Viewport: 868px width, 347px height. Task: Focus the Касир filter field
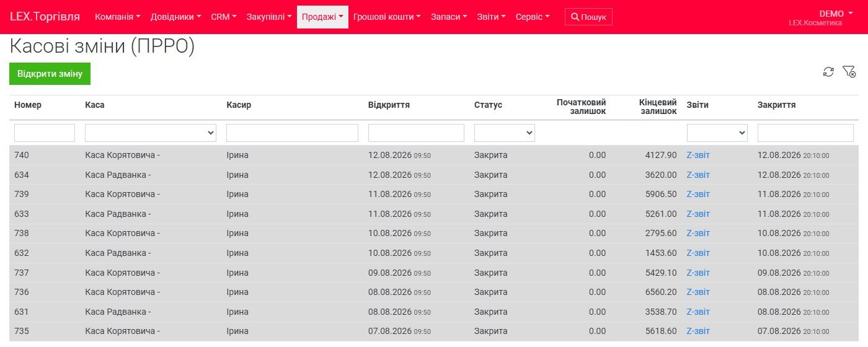click(x=292, y=133)
